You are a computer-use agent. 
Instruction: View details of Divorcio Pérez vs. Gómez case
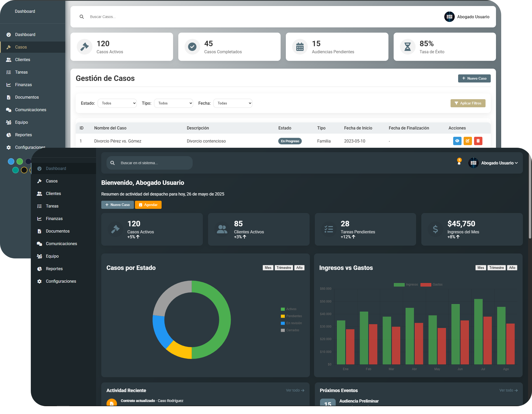[x=457, y=141]
